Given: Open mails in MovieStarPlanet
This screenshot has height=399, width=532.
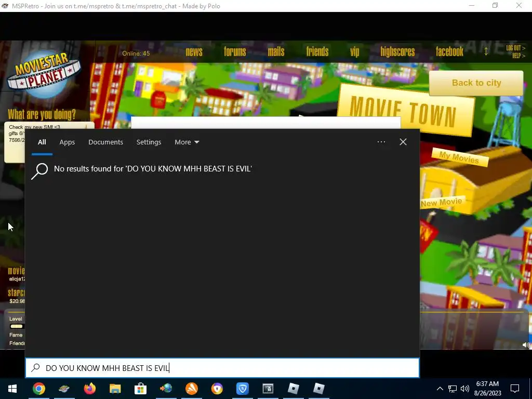Looking at the screenshot, I should click(276, 51).
